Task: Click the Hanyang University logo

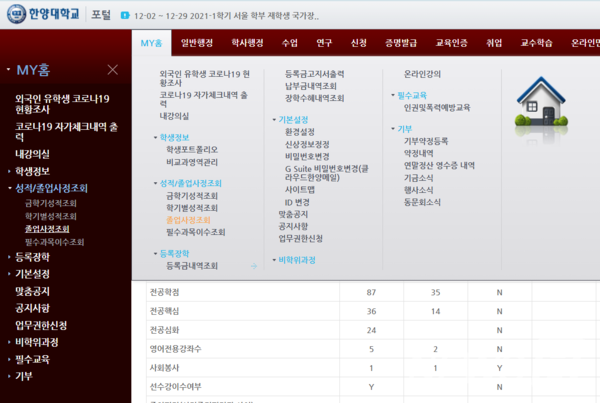Action: [x=43, y=14]
